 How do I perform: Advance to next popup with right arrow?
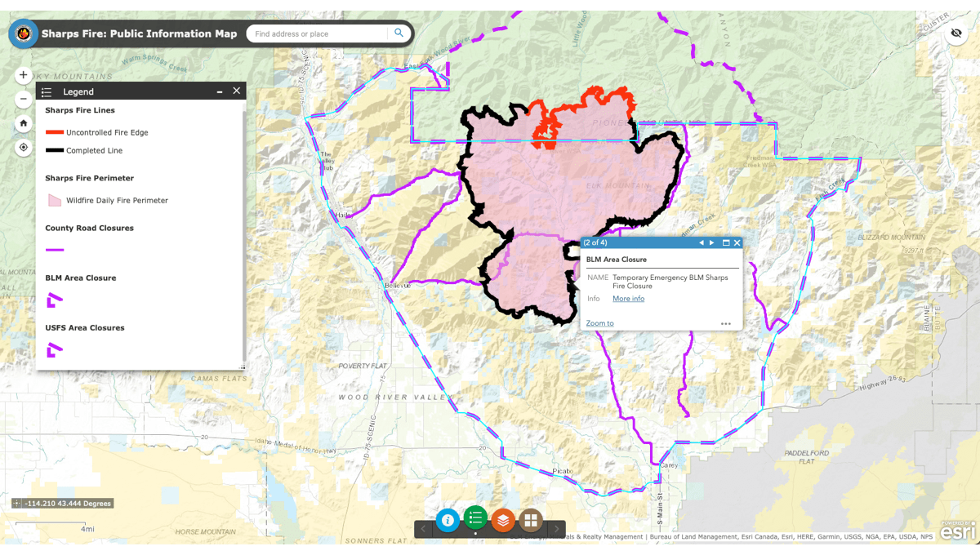[x=711, y=242]
